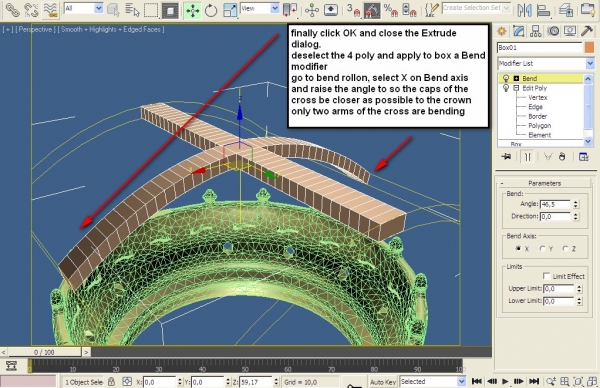Click the Box01 object name field
This screenshot has height=388, width=600.
tap(540, 47)
